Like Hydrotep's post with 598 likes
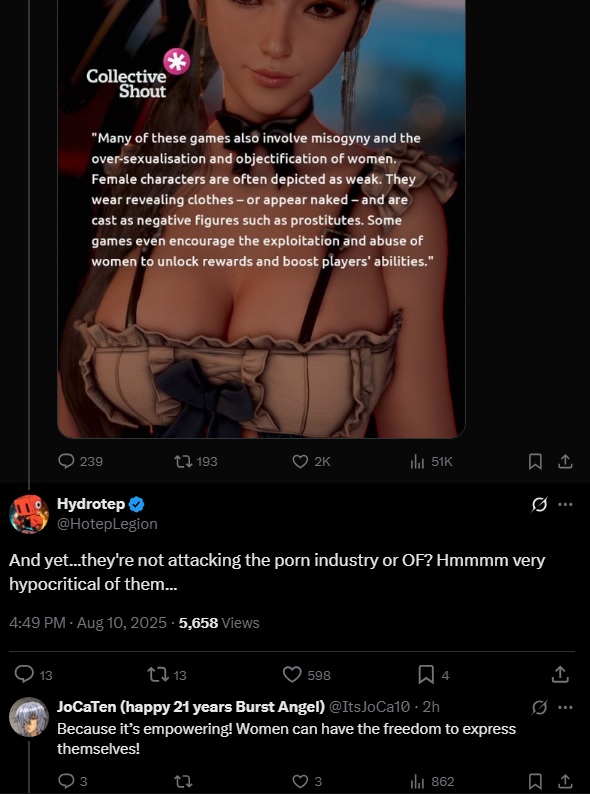The width and height of the screenshot is (590, 794). pos(306,674)
